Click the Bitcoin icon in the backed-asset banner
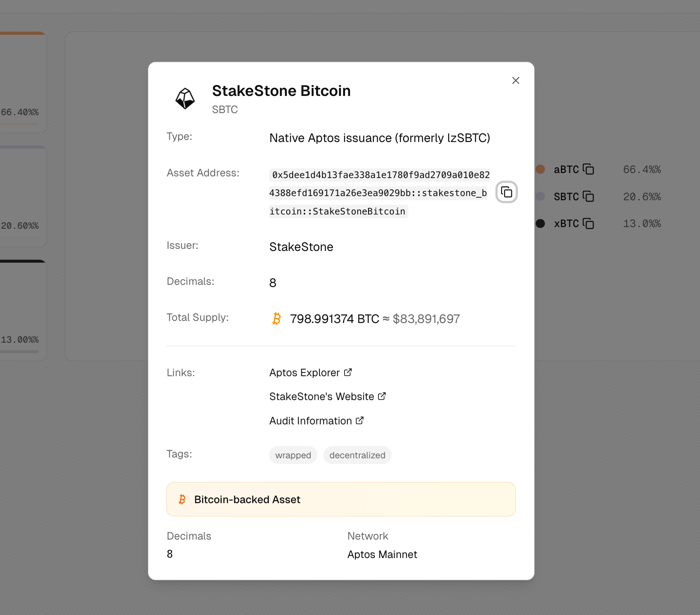 pos(182,499)
